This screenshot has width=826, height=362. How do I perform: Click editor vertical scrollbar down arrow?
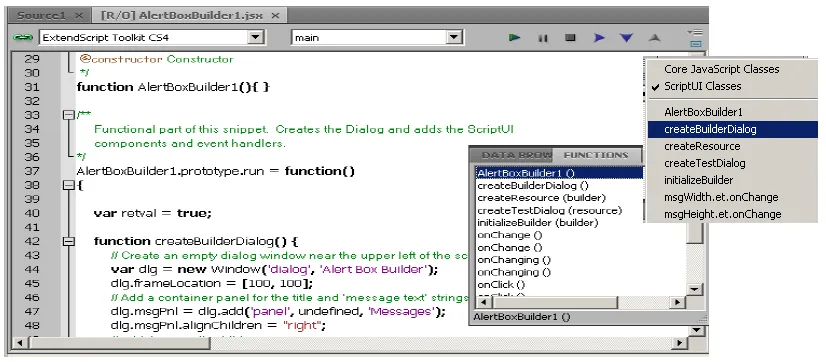coord(697,330)
